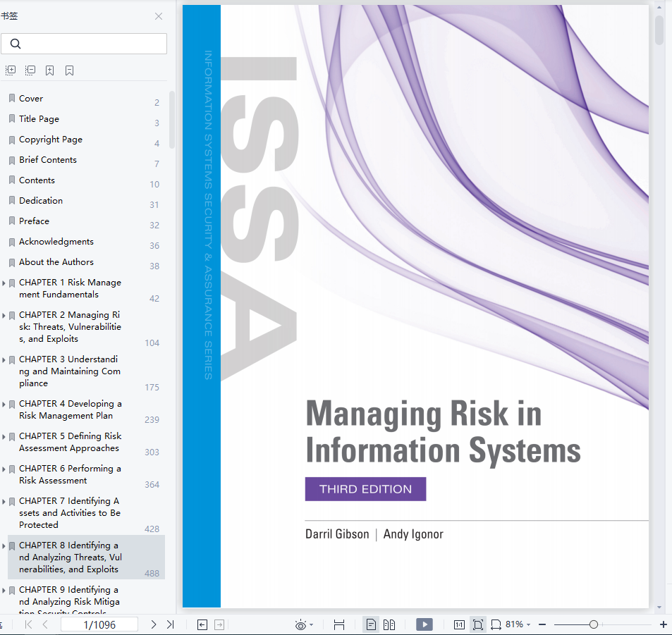Click the page number box showing 1/1096
Screen dimensions: 672x635
99,624
